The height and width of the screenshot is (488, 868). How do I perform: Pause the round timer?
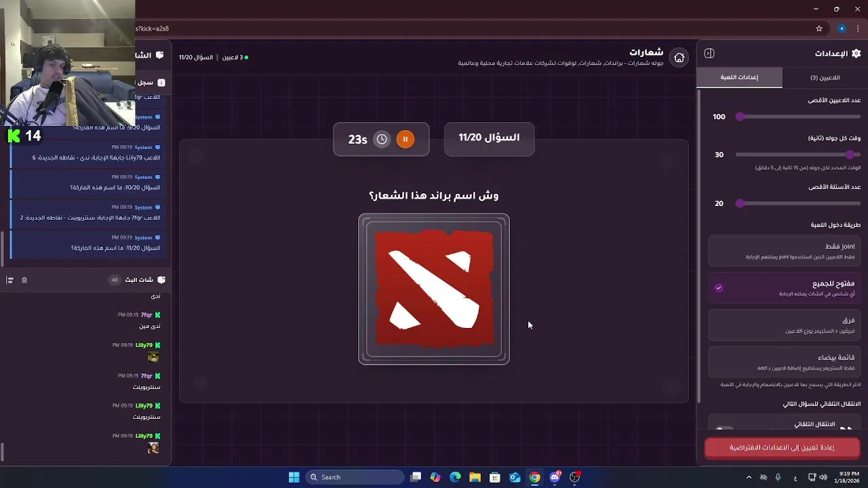coord(405,139)
